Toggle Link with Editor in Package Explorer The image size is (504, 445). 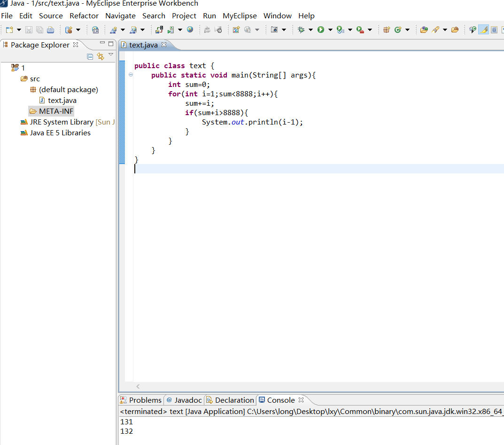tap(100, 56)
